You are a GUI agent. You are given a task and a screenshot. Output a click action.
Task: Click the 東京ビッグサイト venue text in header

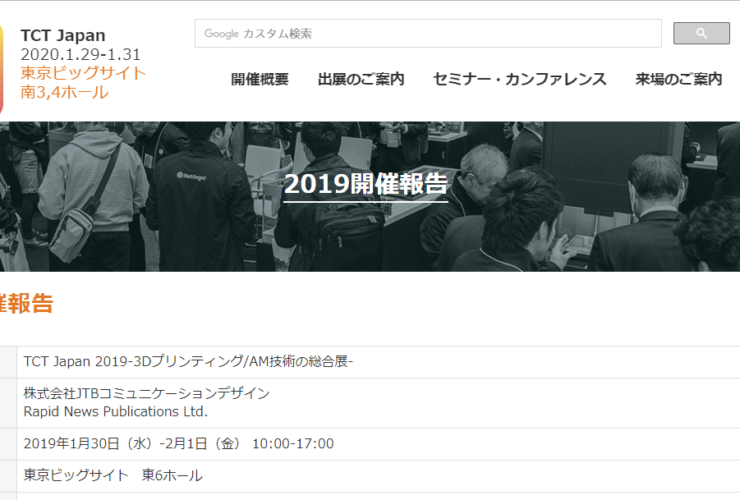click(83, 73)
